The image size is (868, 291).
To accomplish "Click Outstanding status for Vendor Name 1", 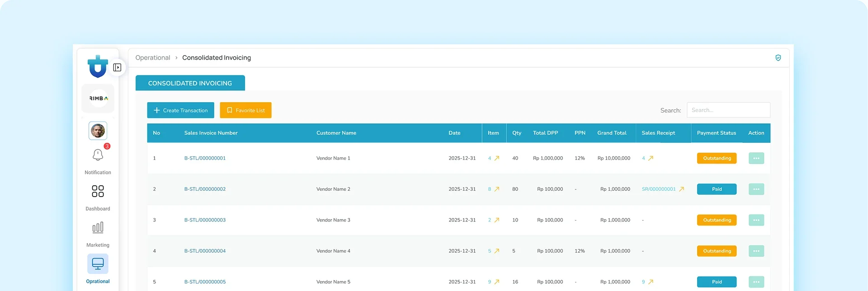I will [717, 158].
